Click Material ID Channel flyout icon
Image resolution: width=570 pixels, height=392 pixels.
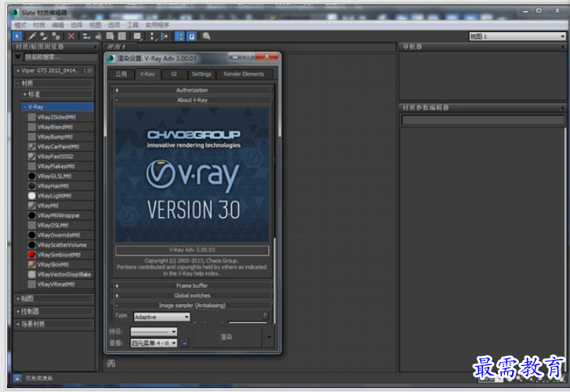(x=137, y=36)
